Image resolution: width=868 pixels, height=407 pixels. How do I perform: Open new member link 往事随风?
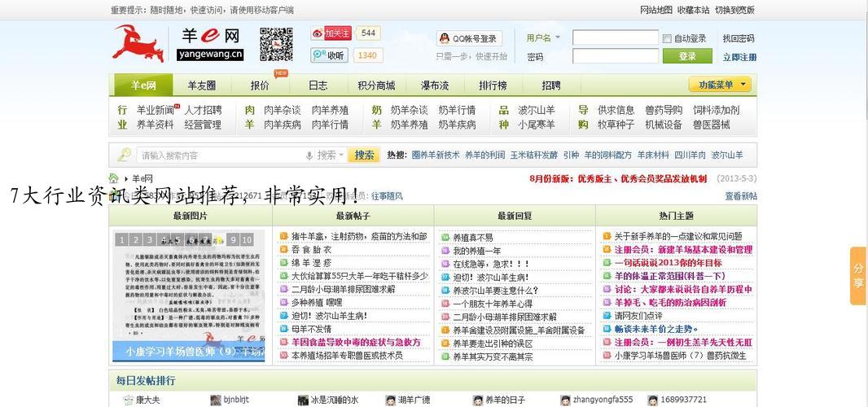[387, 195]
